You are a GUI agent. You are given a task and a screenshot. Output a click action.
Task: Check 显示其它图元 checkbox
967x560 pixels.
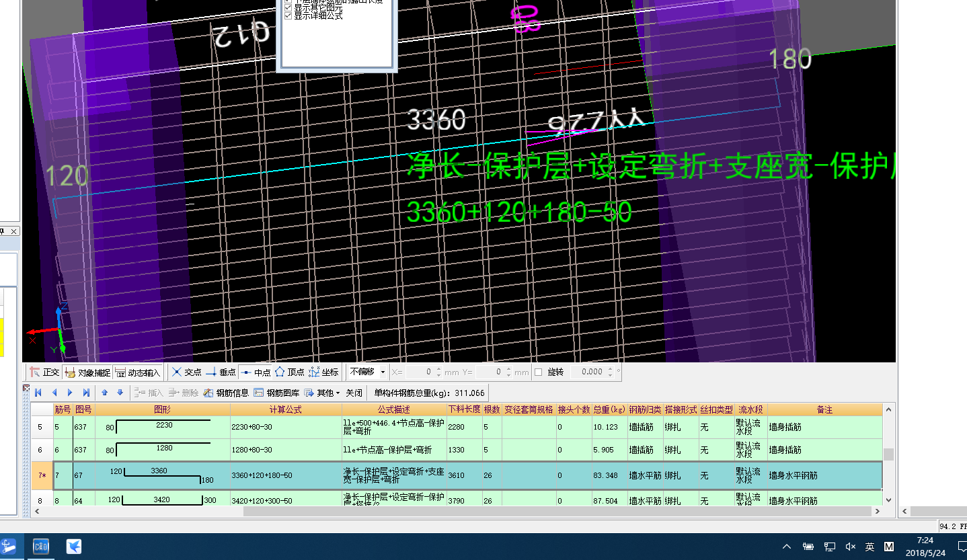288,7
